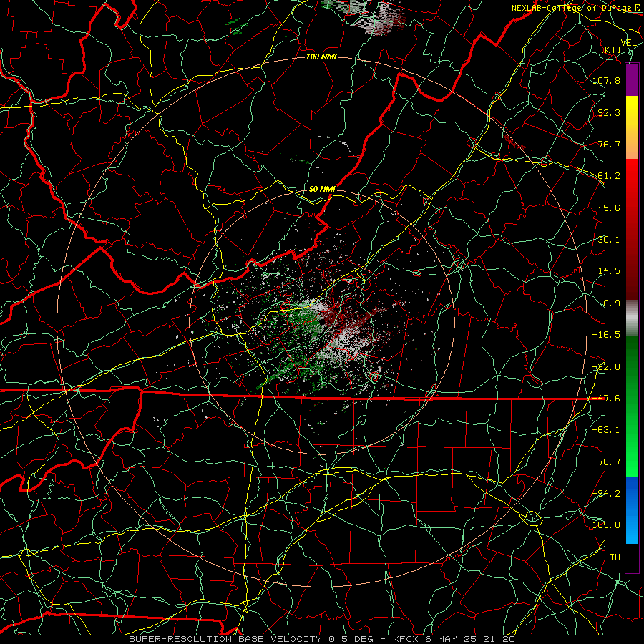Viewport: 644px width, 644px height.
Task: Select the 107.8 legend value
Action: pyautogui.click(x=606, y=80)
